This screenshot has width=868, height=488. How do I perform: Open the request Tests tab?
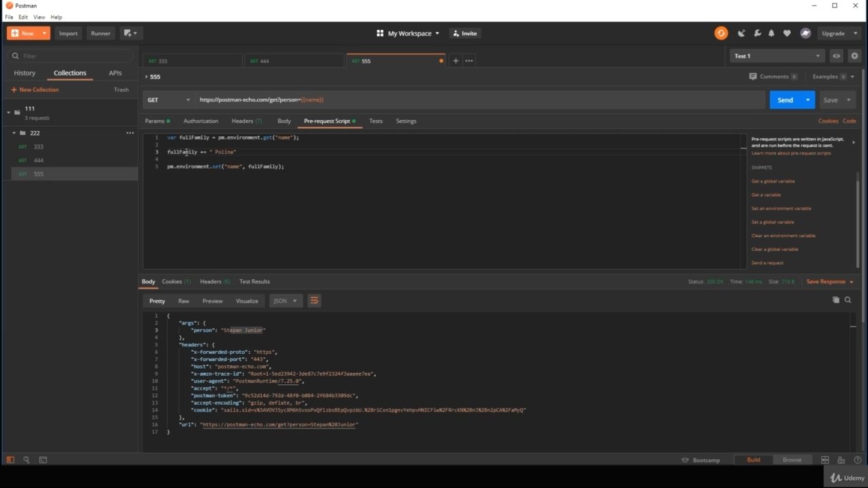(x=376, y=121)
